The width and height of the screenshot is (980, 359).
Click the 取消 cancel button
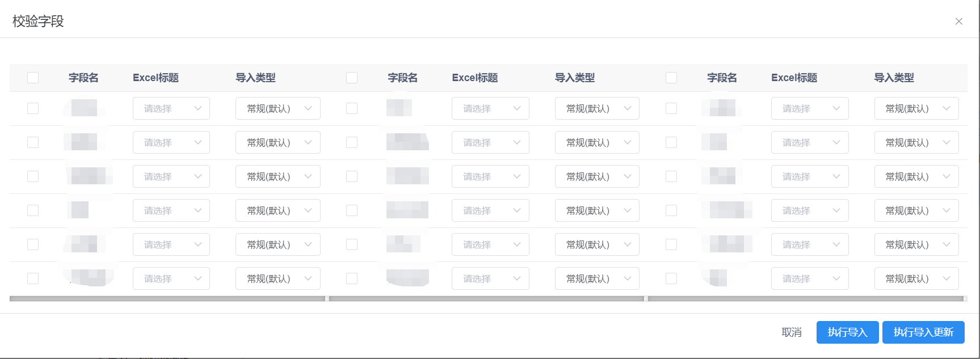tap(791, 332)
